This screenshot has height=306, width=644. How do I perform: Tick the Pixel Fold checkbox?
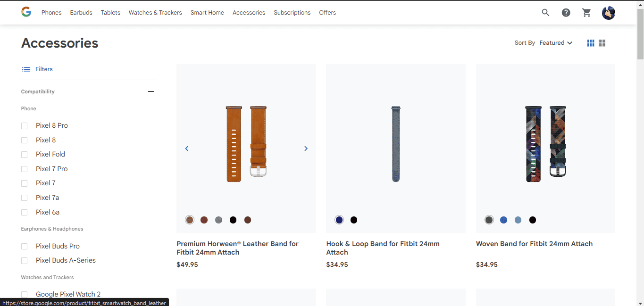pos(25,155)
